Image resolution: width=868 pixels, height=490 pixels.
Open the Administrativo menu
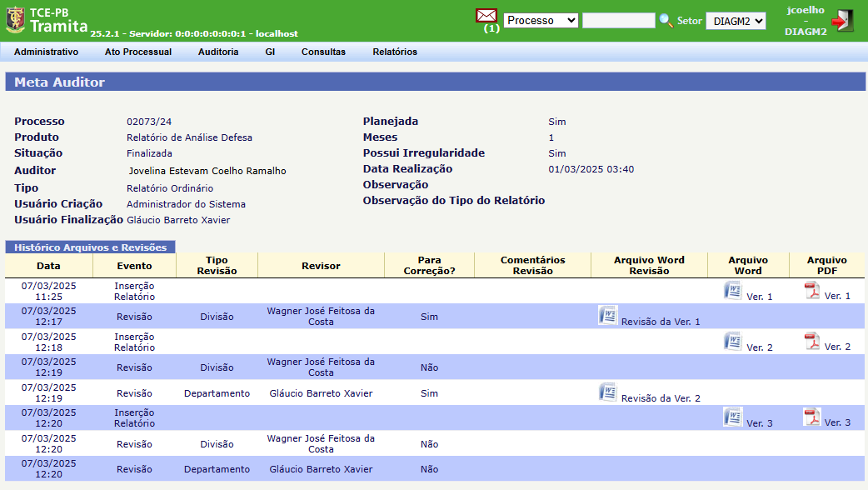(46, 52)
